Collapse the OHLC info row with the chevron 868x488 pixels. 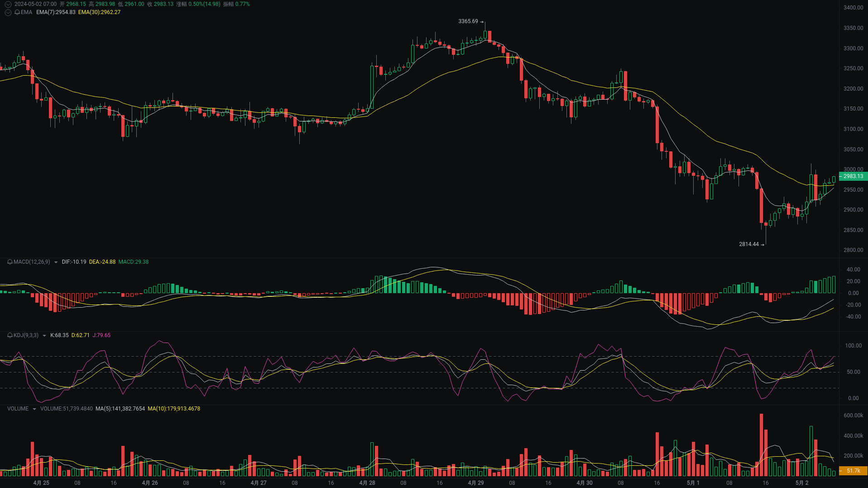(8, 4)
